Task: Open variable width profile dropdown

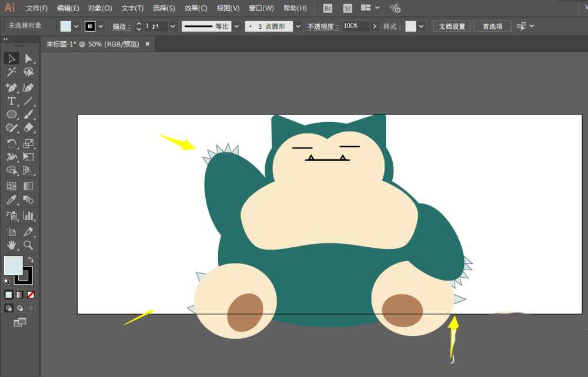Action: click(x=236, y=26)
